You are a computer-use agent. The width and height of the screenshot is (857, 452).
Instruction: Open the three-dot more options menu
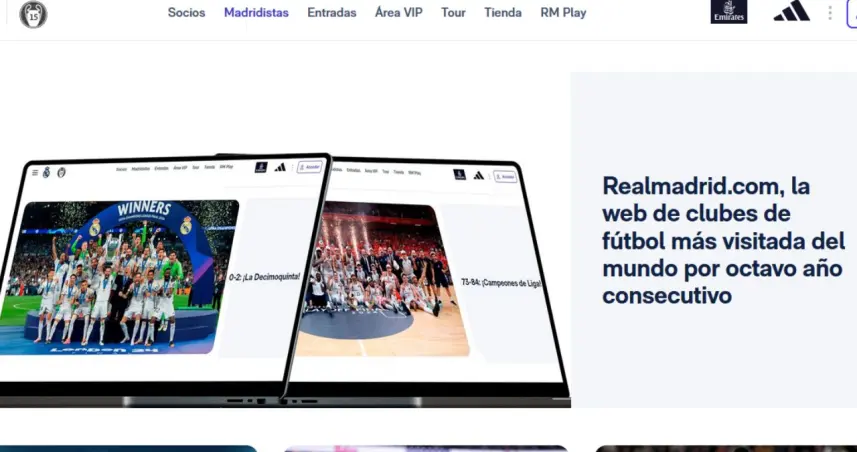(x=829, y=13)
